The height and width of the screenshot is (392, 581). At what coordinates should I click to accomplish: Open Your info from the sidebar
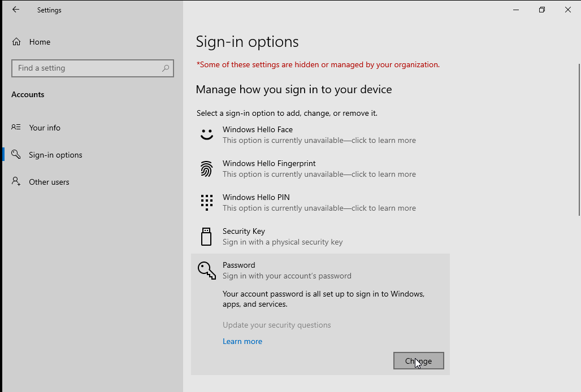pos(45,128)
